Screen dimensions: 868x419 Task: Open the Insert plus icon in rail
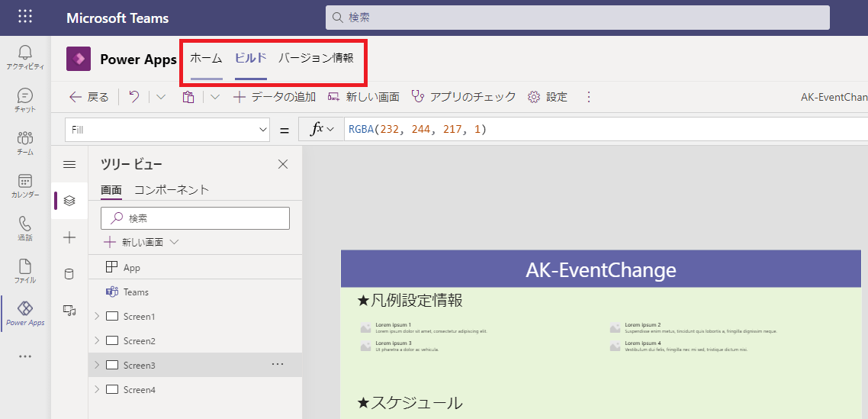click(x=69, y=238)
